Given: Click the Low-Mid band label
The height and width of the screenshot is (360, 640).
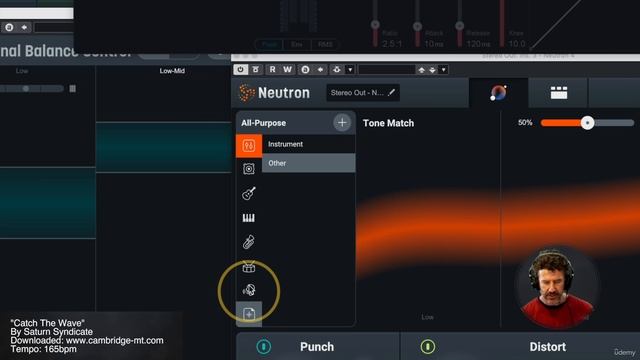Looking at the screenshot, I should click(x=172, y=71).
